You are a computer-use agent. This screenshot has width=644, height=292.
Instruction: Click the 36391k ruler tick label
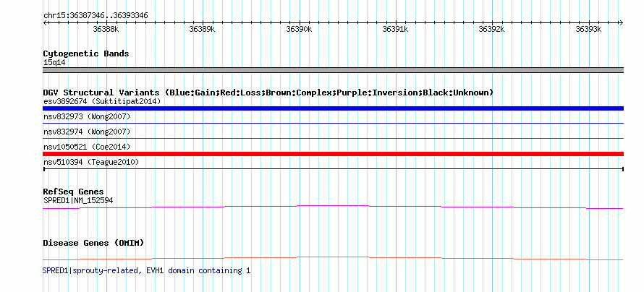point(396,30)
